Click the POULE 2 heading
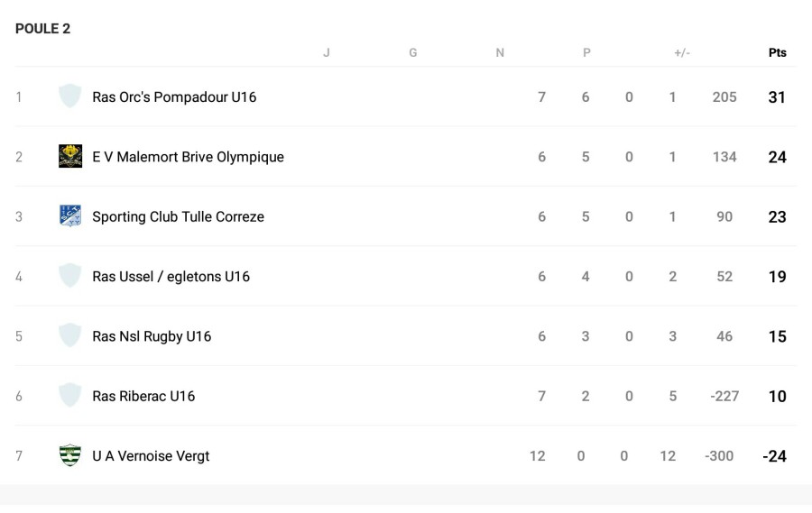 [42, 29]
